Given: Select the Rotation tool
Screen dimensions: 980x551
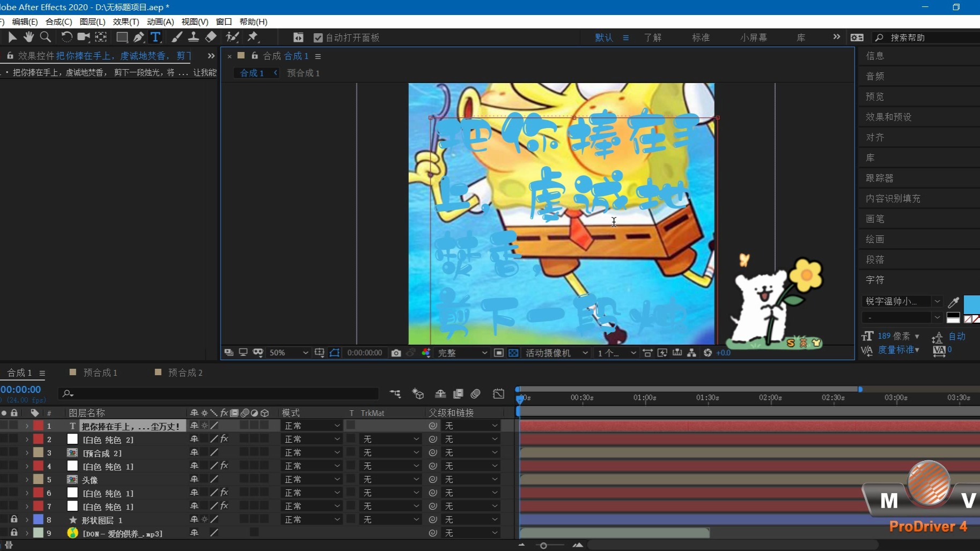Looking at the screenshot, I should (67, 37).
